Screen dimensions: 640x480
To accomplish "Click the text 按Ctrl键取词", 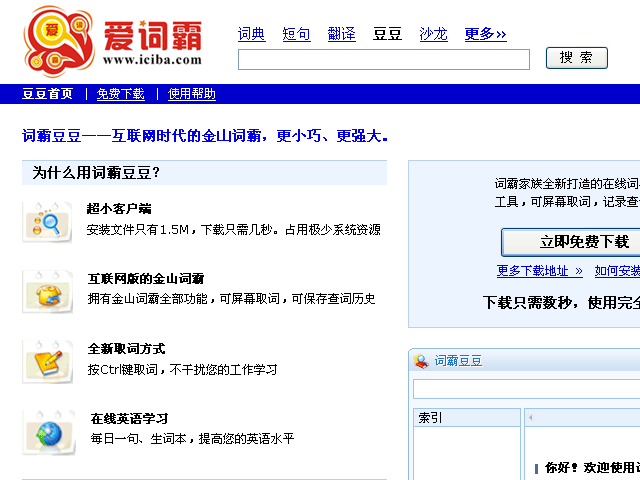I will pyautogui.click(x=122, y=370).
